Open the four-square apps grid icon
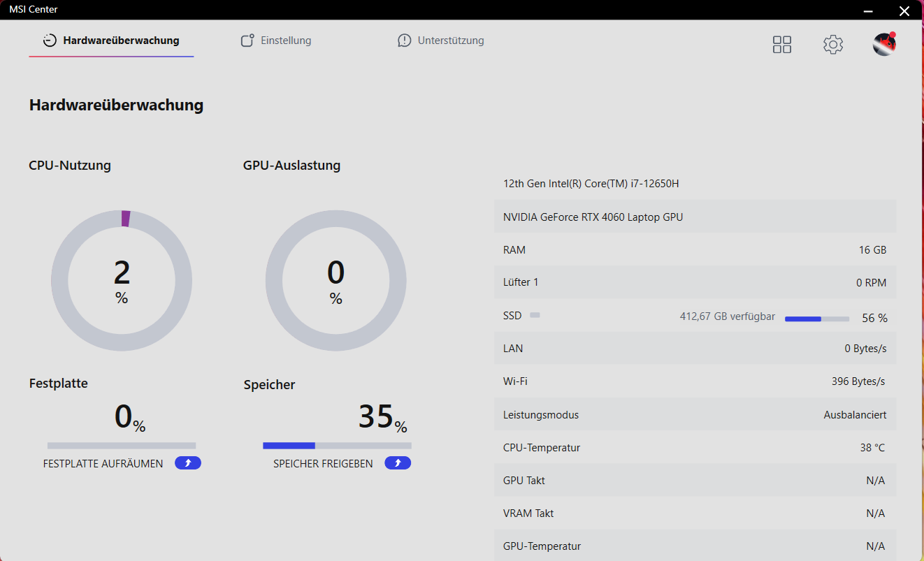Viewport: 924px width, 561px height. (x=782, y=45)
